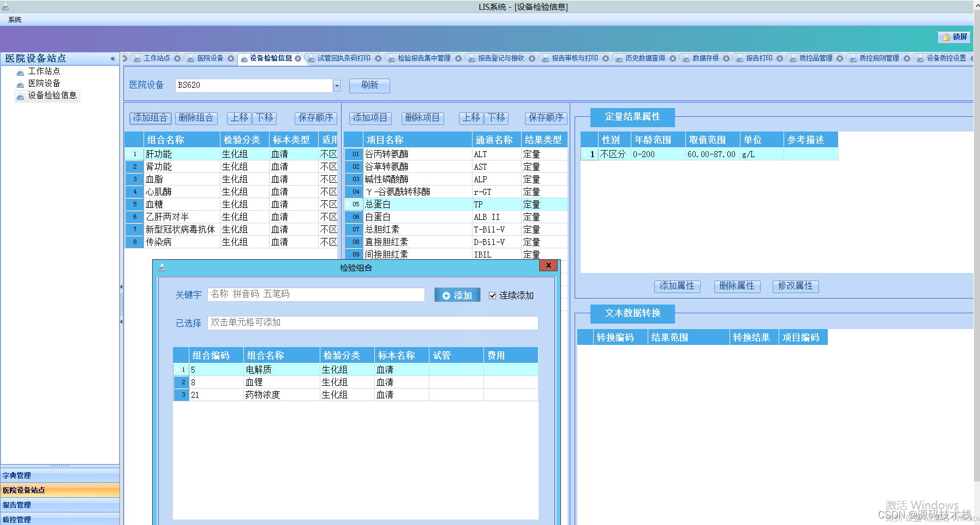
Task: Close the 检验组合 dialog
Action: coord(548,265)
